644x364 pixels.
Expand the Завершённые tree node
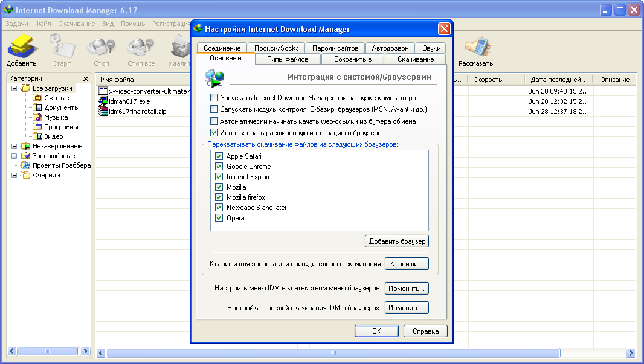point(14,156)
